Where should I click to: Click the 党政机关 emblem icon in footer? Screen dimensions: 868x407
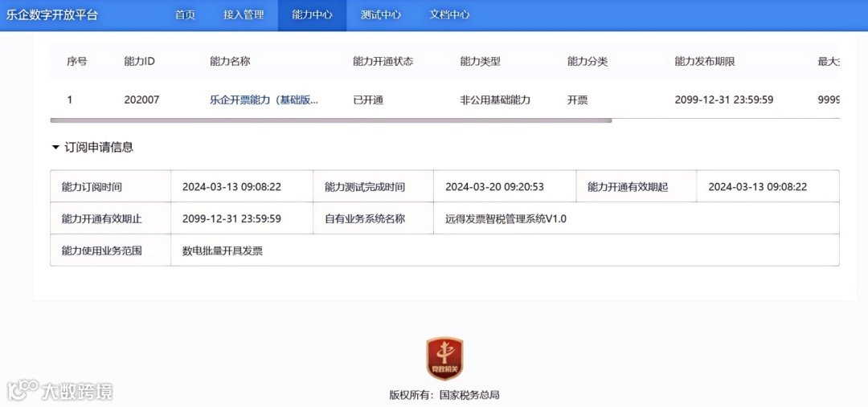tap(444, 359)
